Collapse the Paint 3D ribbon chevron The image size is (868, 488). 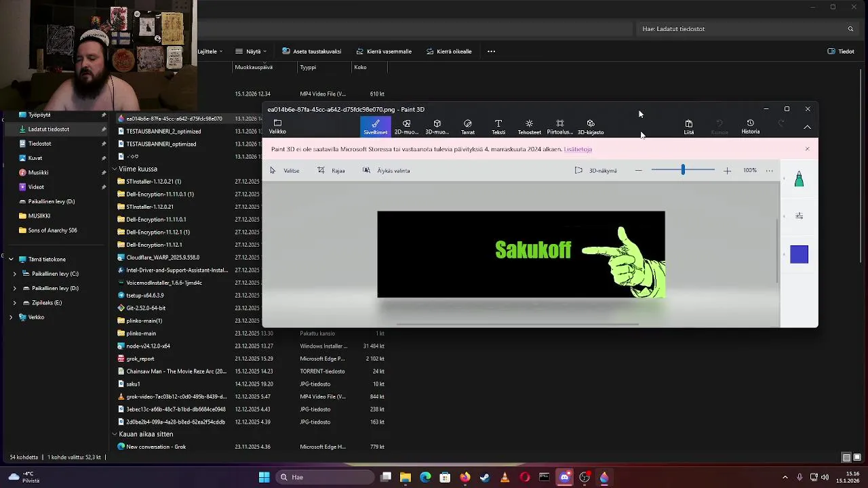tap(807, 127)
